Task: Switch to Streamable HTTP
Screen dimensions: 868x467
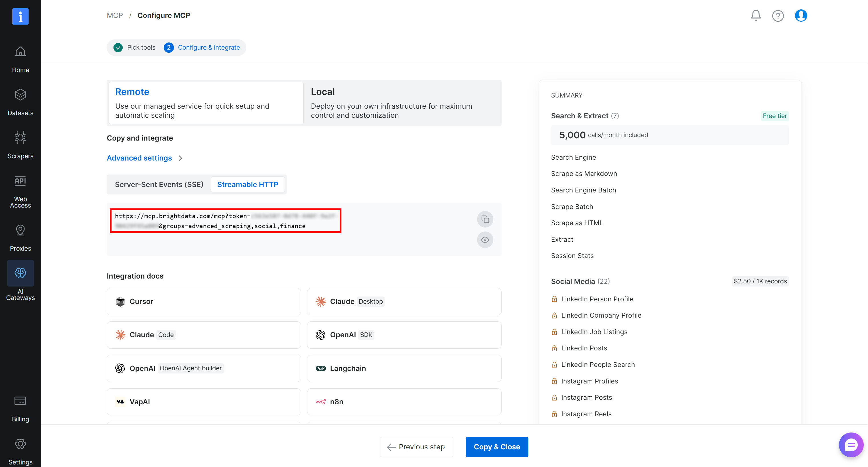Action: coord(248,185)
